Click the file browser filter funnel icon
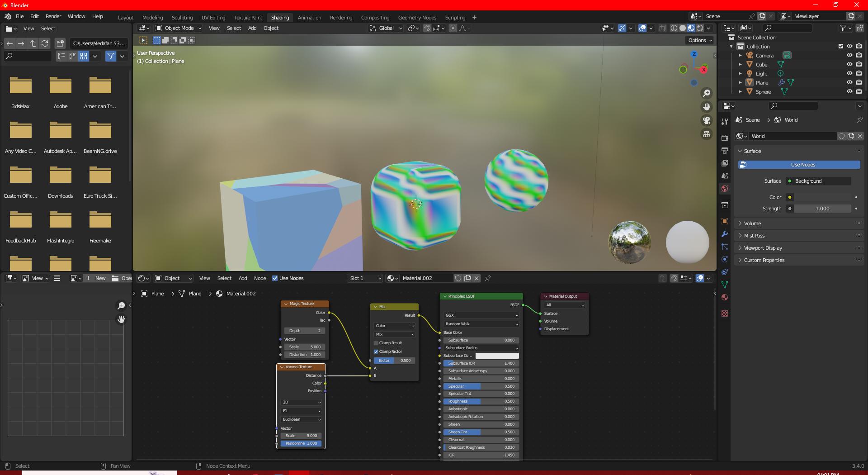This screenshot has height=475, width=868. tap(111, 56)
